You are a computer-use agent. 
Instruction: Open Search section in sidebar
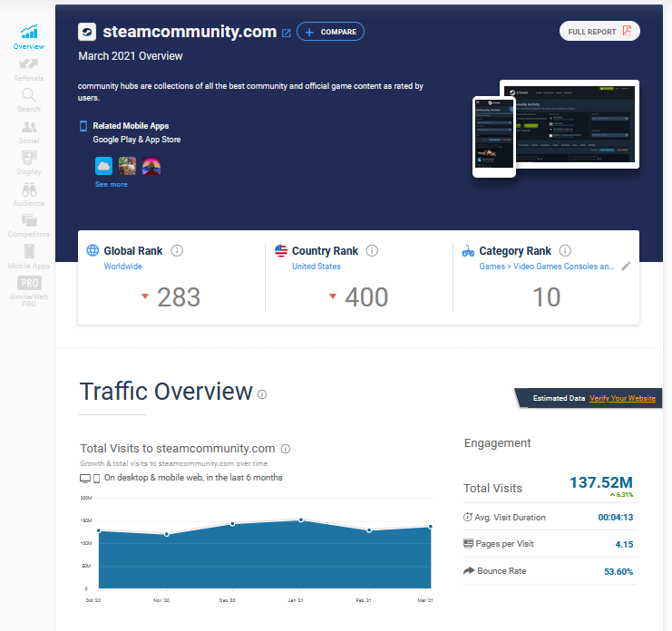(x=29, y=101)
